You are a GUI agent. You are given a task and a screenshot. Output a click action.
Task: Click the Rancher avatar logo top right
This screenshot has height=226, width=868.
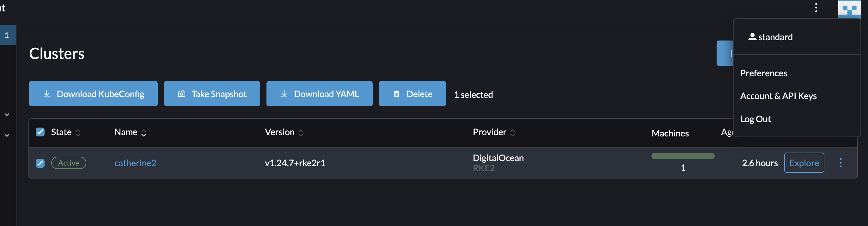tap(850, 10)
